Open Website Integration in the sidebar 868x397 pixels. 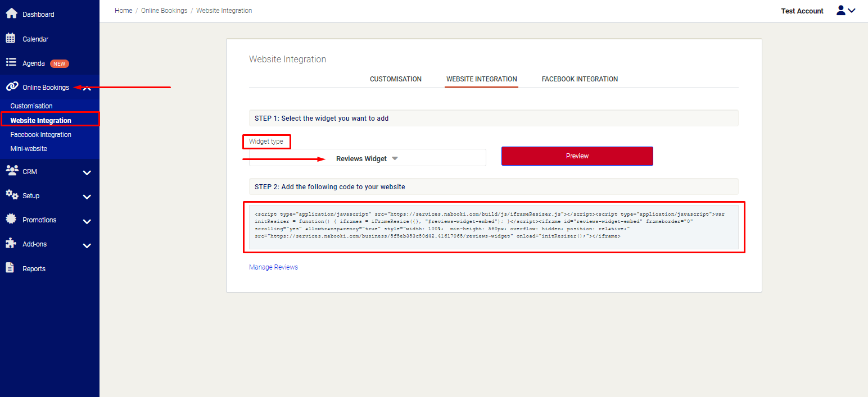pyautogui.click(x=41, y=121)
